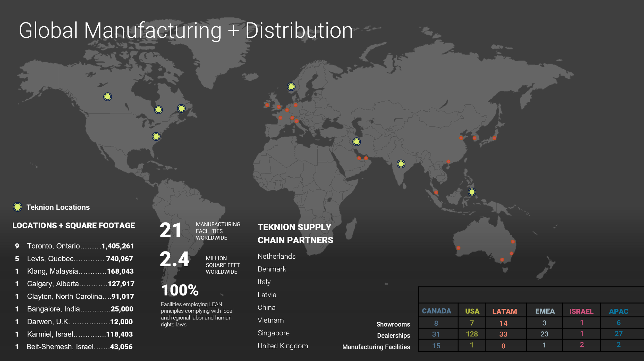
Task: Click the Teknion Locations legend icon
Action: pos(18,207)
